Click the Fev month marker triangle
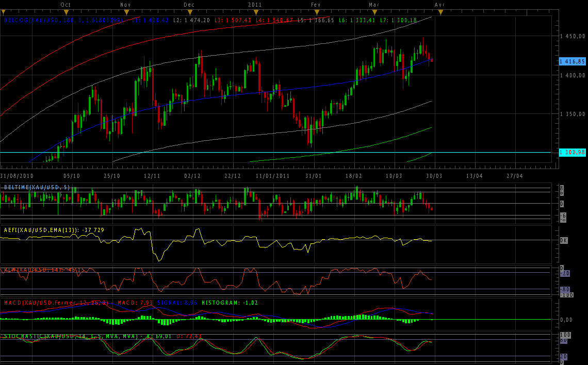Viewport: 588px width, 365px height. pyautogui.click(x=316, y=11)
